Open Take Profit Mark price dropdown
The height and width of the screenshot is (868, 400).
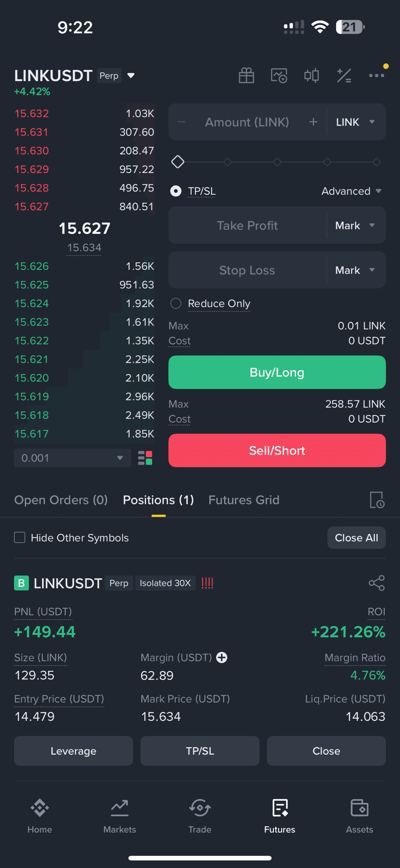[x=356, y=225]
